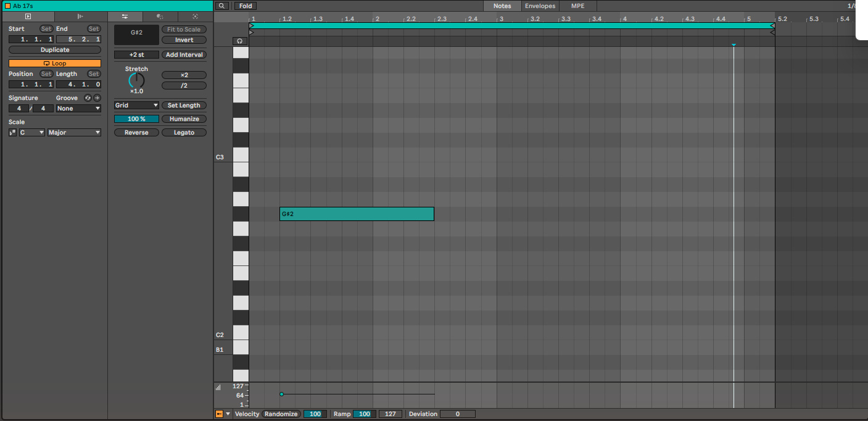Click the Add Interval button
This screenshot has width=868, height=421.
(x=184, y=55)
